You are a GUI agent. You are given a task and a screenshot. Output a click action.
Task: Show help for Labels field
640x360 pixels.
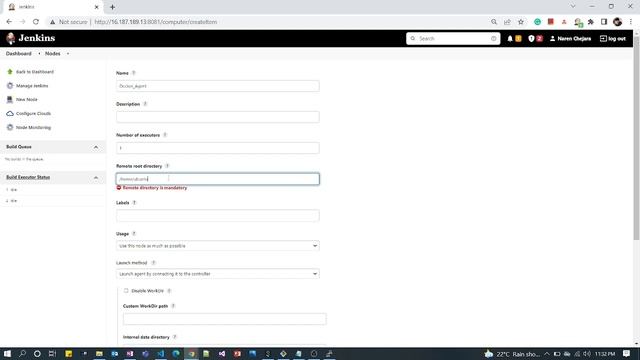point(134,203)
